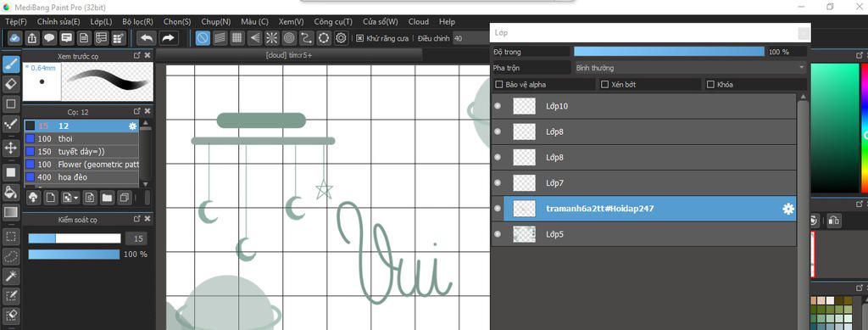Choose the Bucket fill tool
868x330 pixels.
click(10, 192)
